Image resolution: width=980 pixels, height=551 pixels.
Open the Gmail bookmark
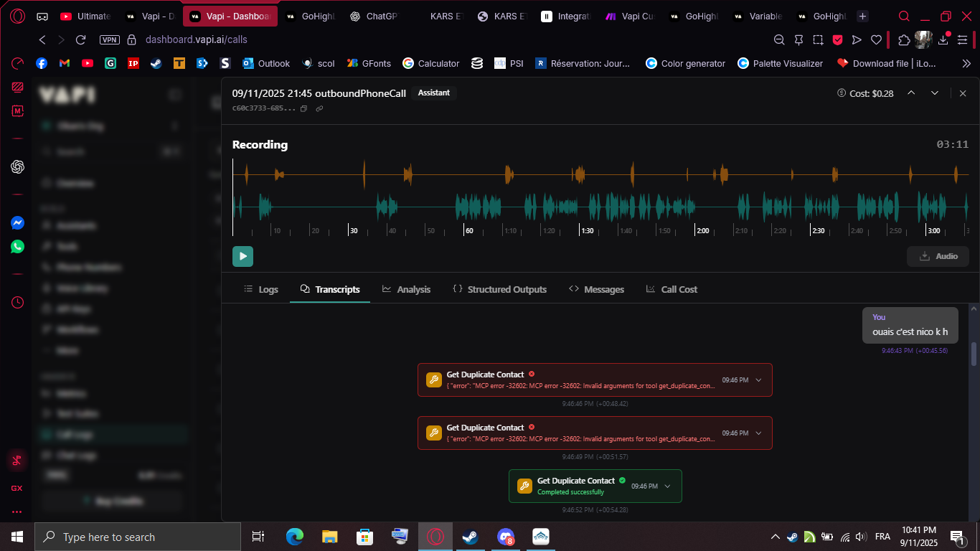click(x=65, y=63)
